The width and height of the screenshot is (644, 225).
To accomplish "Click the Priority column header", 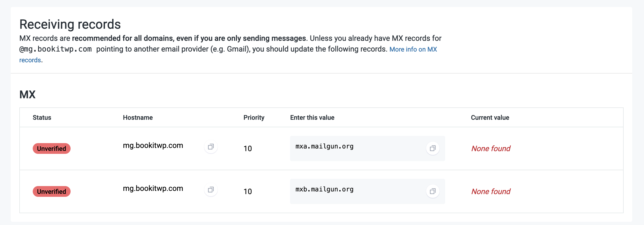I will [254, 118].
